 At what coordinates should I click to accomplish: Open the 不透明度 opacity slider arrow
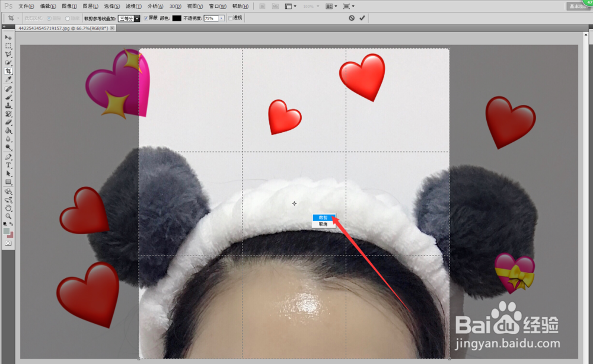221,18
